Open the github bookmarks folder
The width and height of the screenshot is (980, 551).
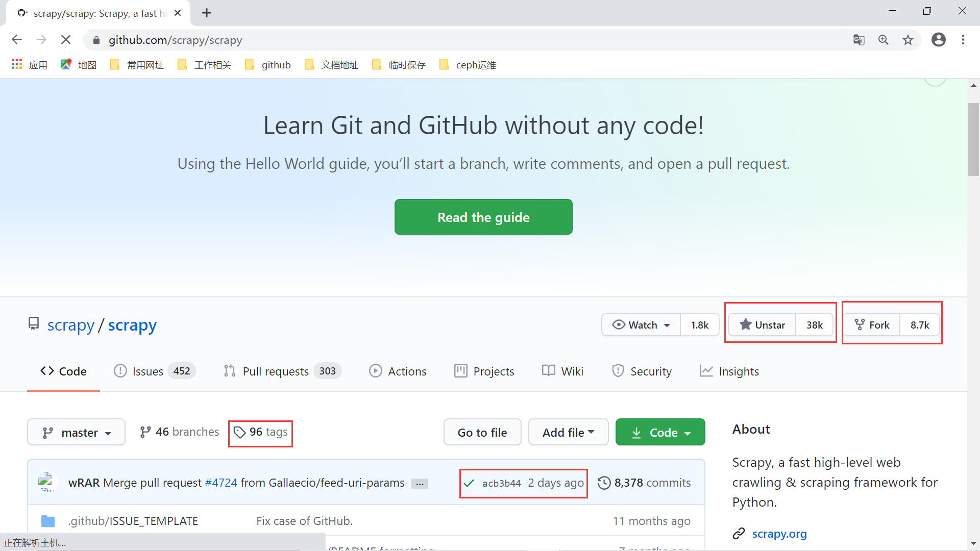(x=268, y=65)
